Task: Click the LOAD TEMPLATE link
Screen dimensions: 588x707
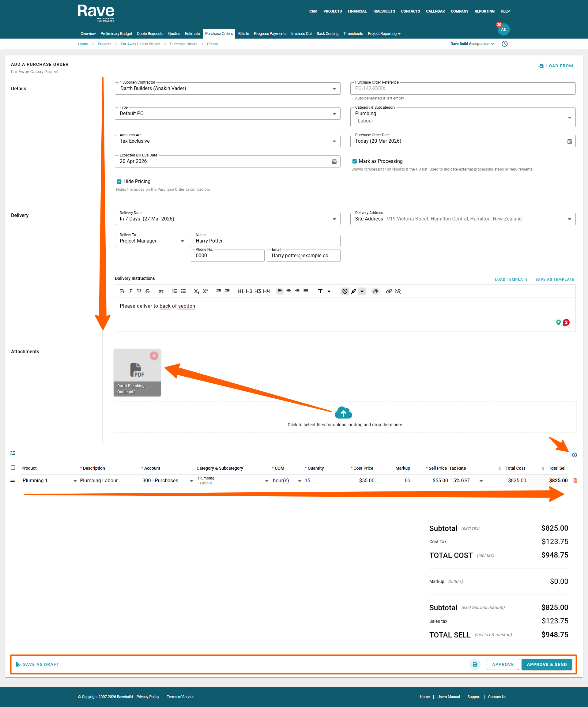Action: (x=511, y=280)
